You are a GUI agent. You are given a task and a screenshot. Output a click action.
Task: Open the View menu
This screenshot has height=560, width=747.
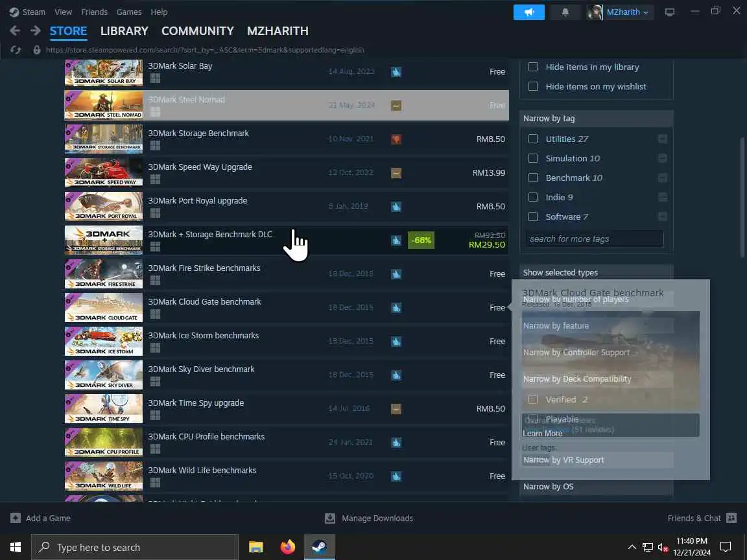click(63, 12)
